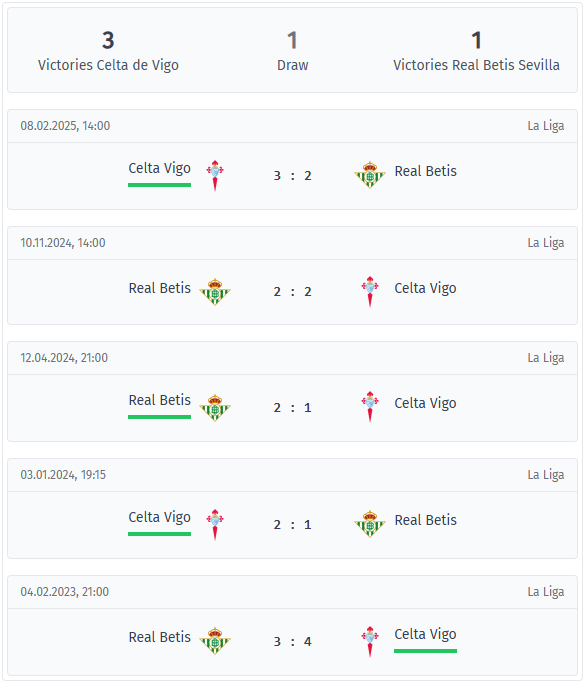Screen dimensions: 584x682
Task: Click the Victories Celta de Vigo count
Action: (108, 40)
